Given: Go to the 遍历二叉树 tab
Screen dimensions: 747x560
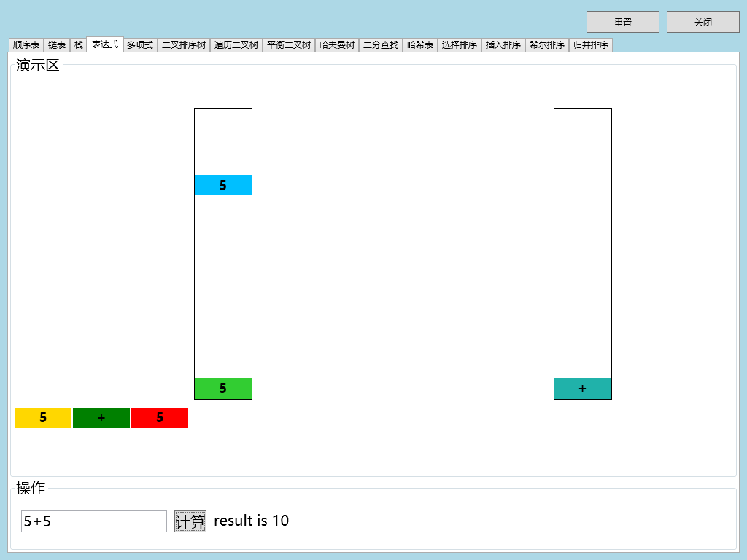Looking at the screenshot, I should click(x=236, y=45).
